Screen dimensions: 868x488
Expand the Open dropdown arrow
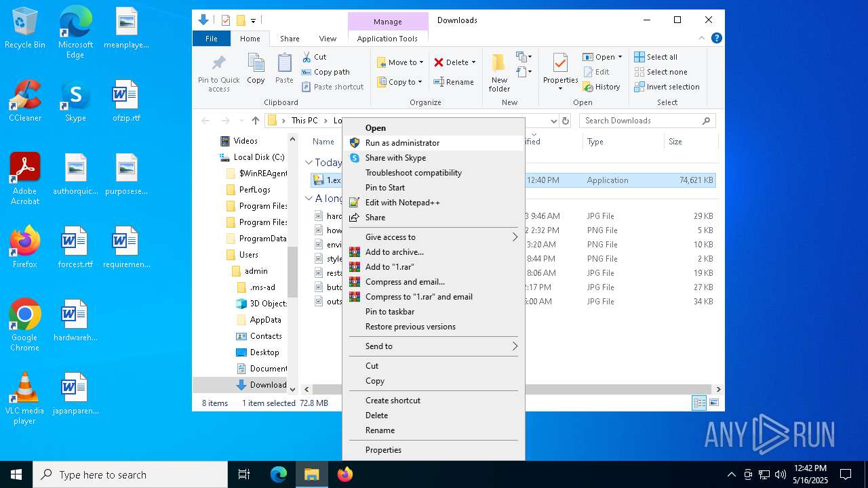pos(620,57)
